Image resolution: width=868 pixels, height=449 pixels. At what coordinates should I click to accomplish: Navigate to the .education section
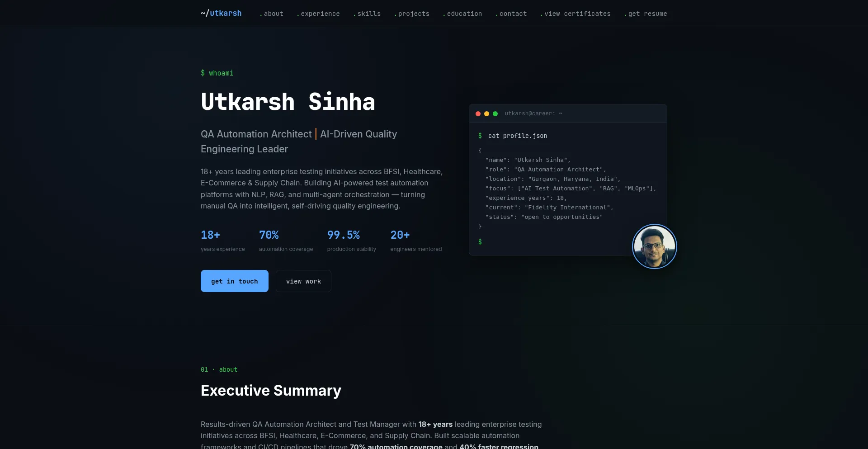(462, 14)
